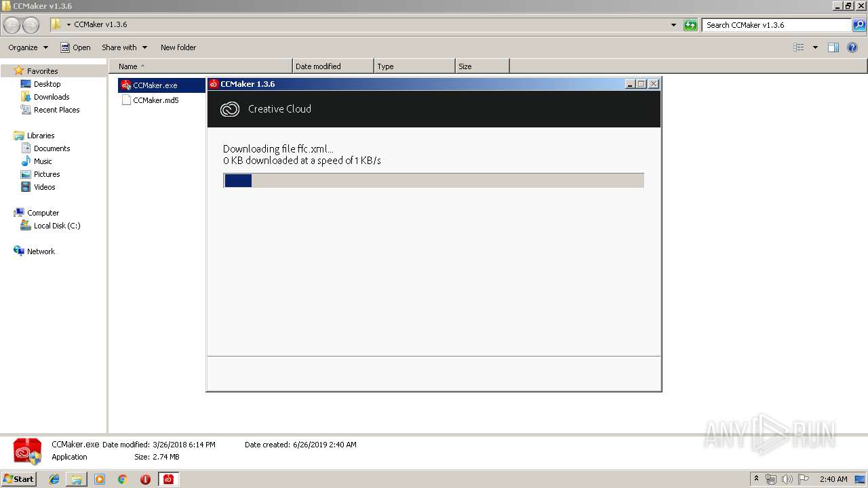Click the download progress bar
The height and width of the screenshot is (488, 868).
tap(433, 180)
